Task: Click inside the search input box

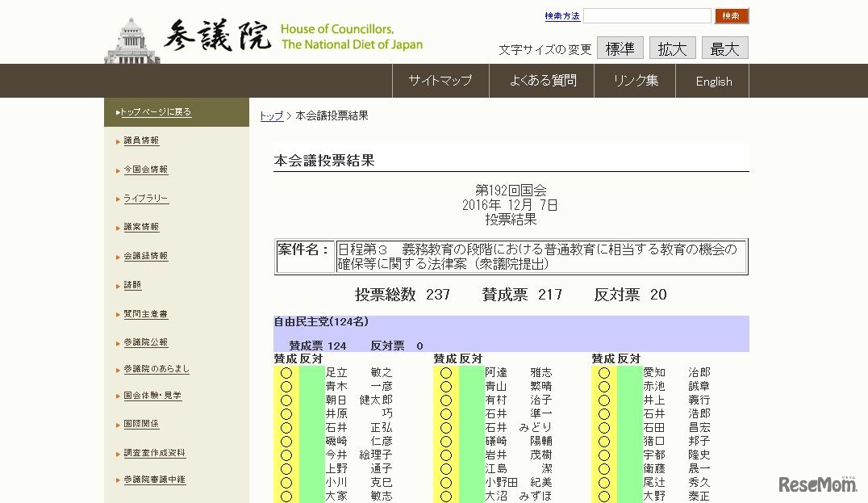Action: (645, 15)
